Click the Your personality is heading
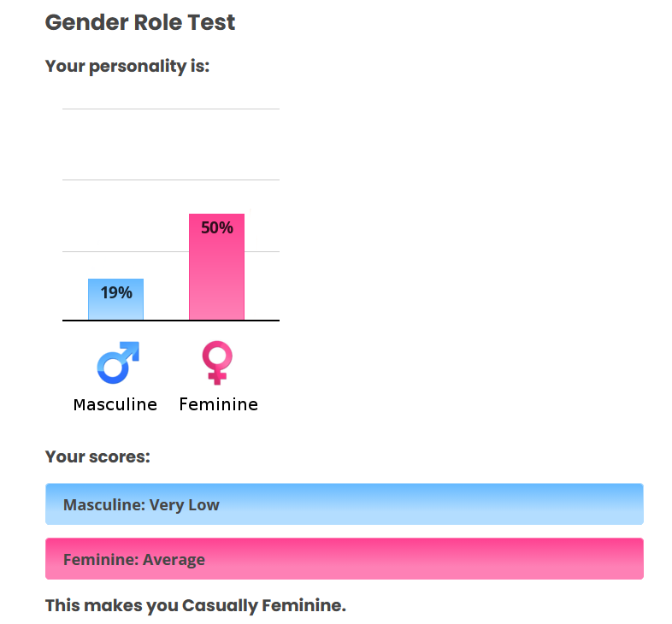Screen dimensions: 672x624 (127, 67)
